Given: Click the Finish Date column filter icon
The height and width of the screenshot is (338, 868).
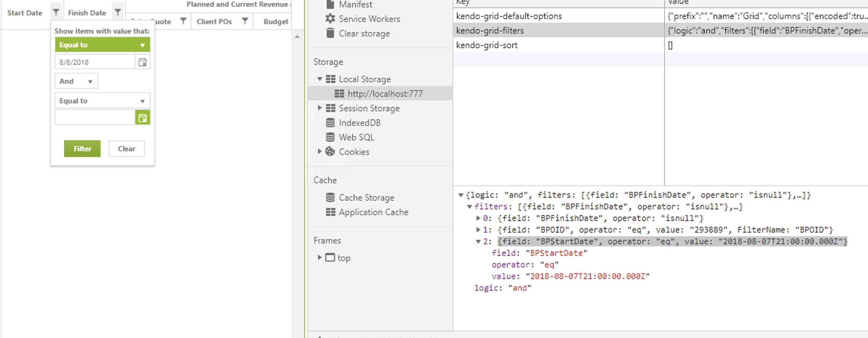Looking at the screenshot, I should pos(118,12).
